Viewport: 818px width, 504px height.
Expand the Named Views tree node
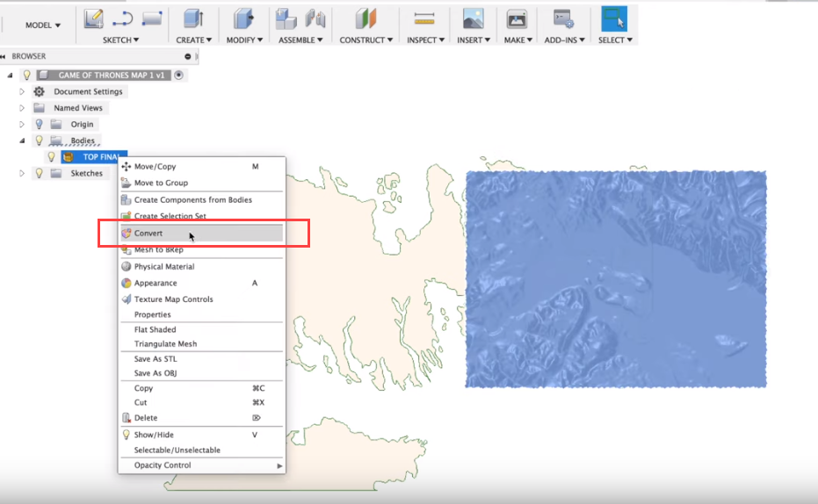(x=22, y=108)
